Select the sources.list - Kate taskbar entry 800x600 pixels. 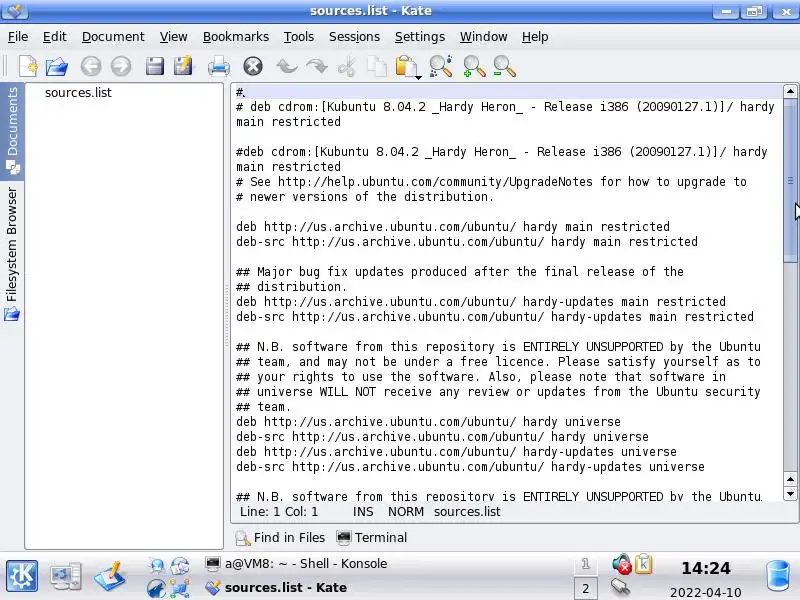pyautogui.click(x=276, y=587)
